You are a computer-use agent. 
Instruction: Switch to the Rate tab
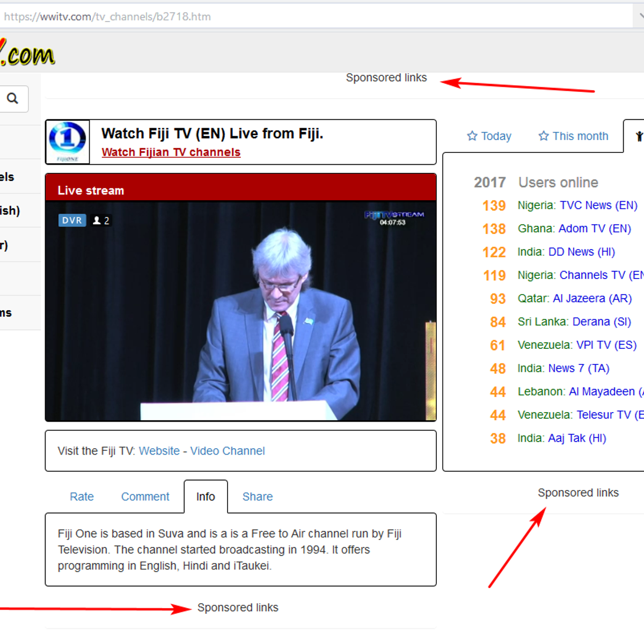point(82,497)
